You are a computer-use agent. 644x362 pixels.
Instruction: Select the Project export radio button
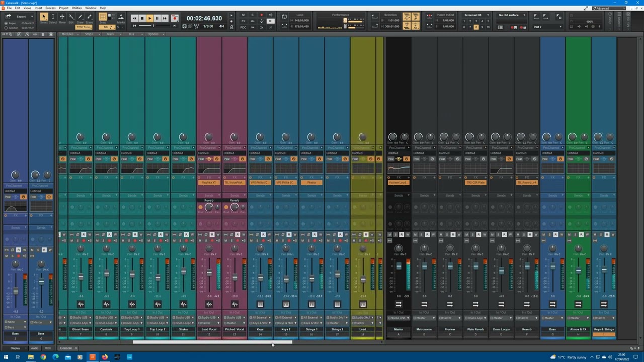6,23
